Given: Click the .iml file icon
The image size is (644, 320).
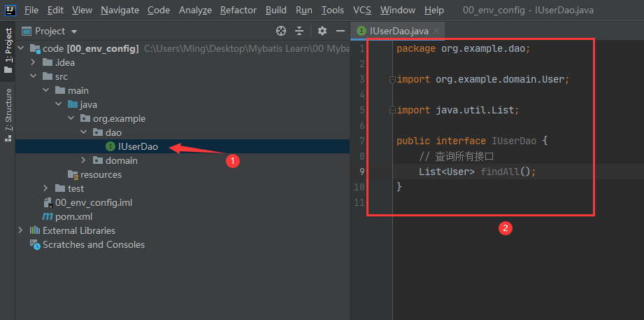Looking at the screenshot, I should (48, 202).
